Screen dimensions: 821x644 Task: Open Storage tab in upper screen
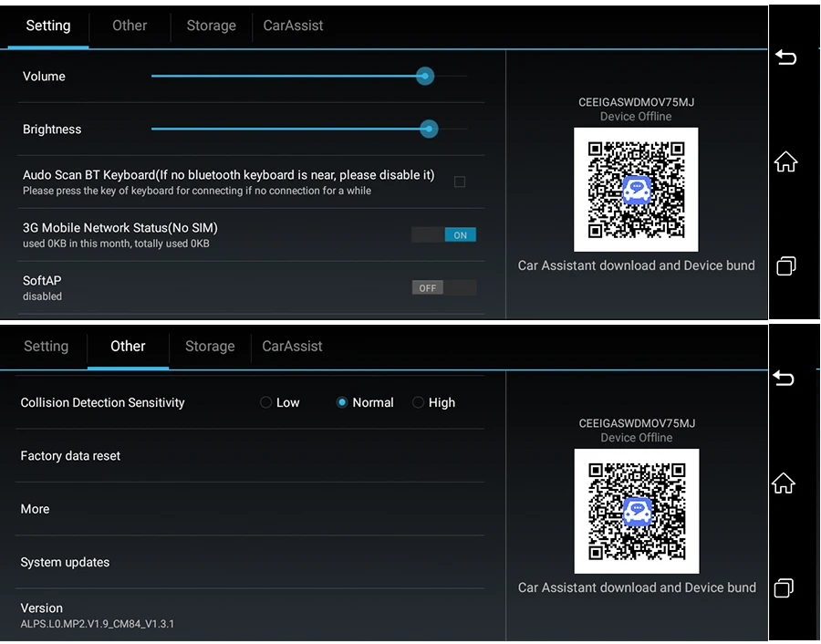tap(211, 26)
